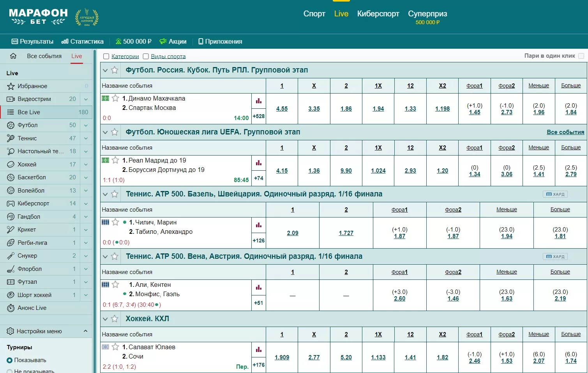Click the home icon in sidebar
The height and width of the screenshot is (373, 588).
pyautogui.click(x=13, y=56)
